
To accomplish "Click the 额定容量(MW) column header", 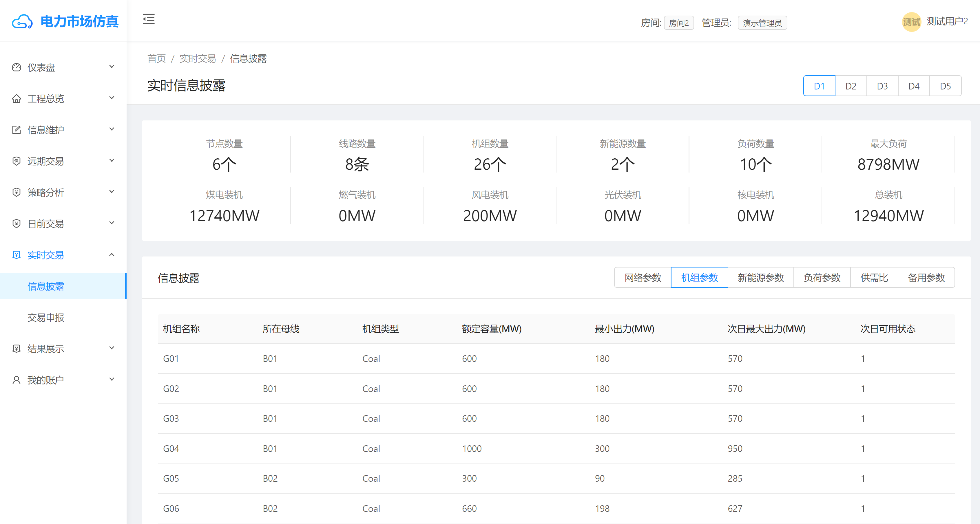I will [x=492, y=329].
